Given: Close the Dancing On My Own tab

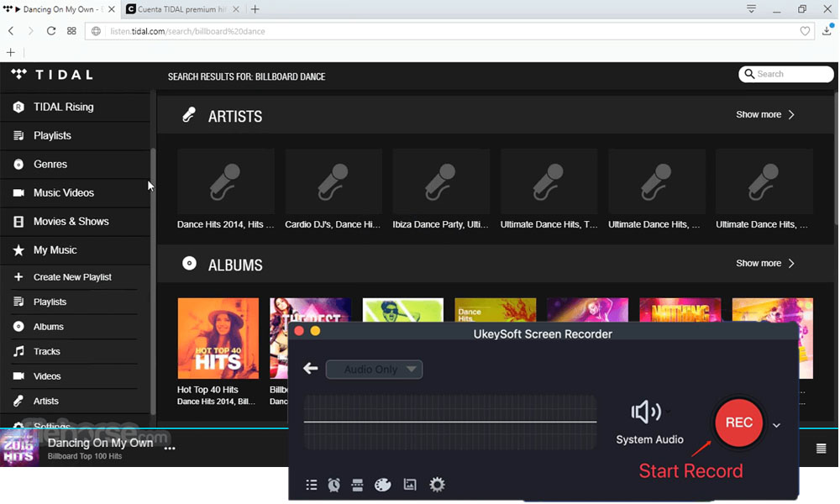Looking at the screenshot, I should coord(112,9).
